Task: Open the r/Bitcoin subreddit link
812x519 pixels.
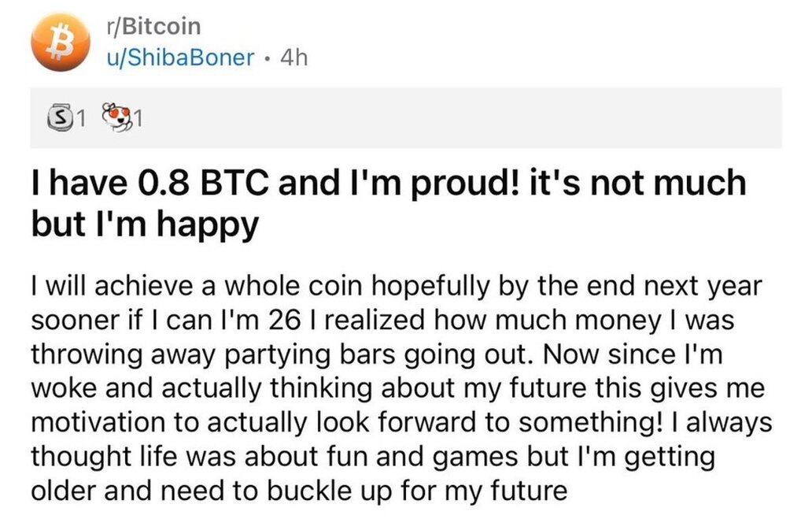Action: pyautogui.click(x=152, y=26)
